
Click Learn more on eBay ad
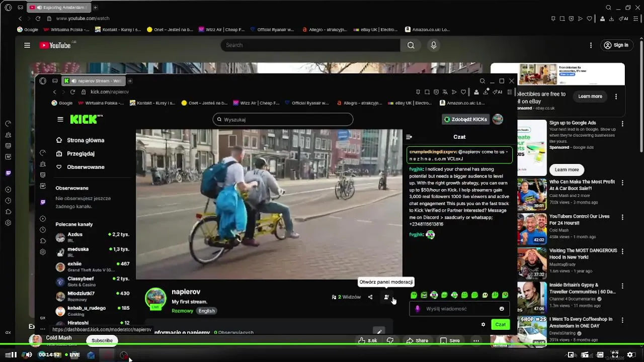590,96
